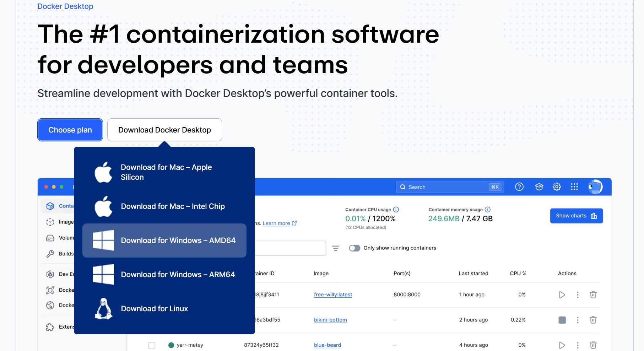The width and height of the screenshot is (644, 351).
Task: Open the Learning Center graduation cap icon
Action: pyautogui.click(x=539, y=187)
